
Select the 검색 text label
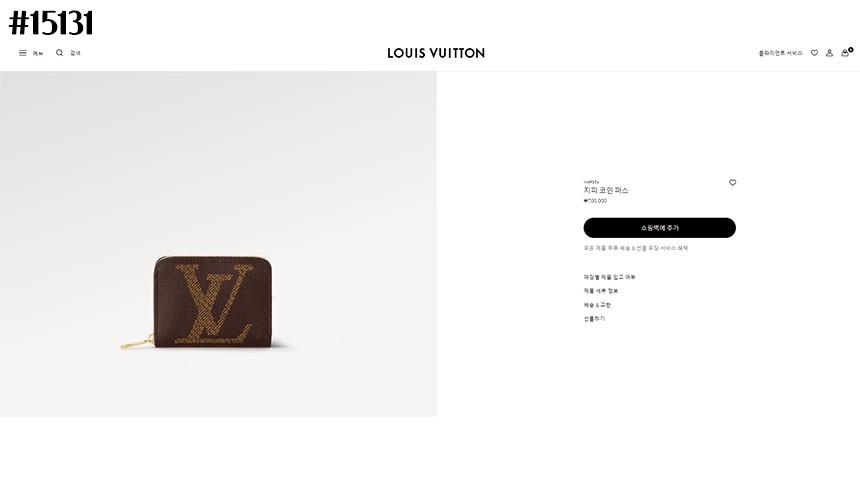[x=75, y=53]
